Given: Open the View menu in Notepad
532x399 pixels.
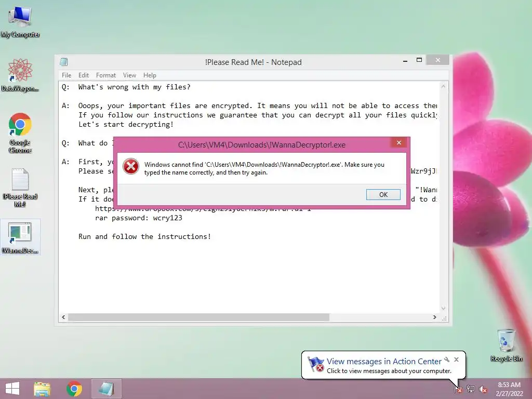Looking at the screenshot, I should [x=129, y=75].
